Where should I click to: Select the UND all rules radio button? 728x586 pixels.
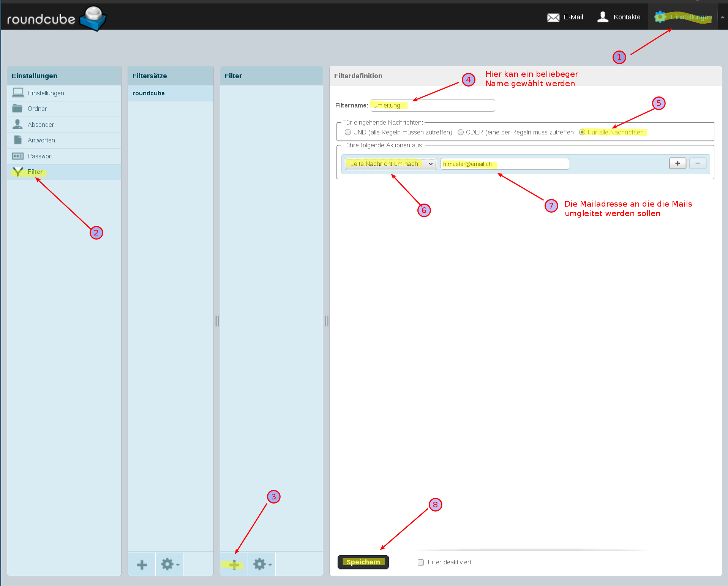tap(348, 132)
